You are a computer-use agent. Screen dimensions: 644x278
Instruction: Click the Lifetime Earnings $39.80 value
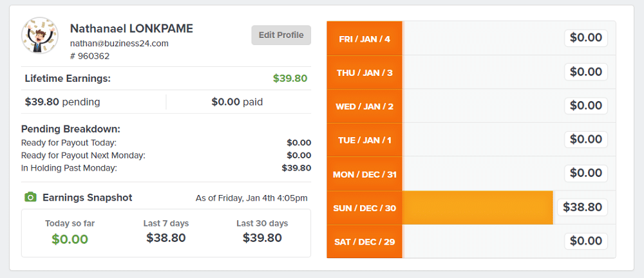tap(290, 79)
